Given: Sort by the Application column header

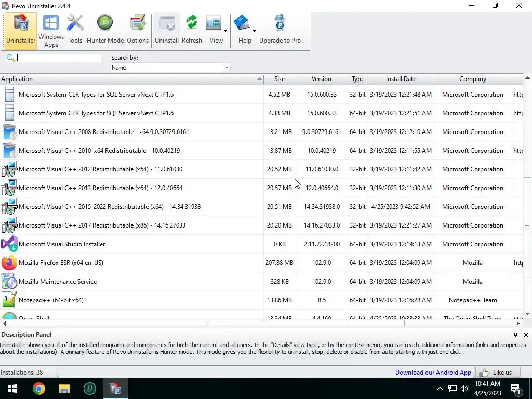Looking at the screenshot, I should click(x=131, y=79).
